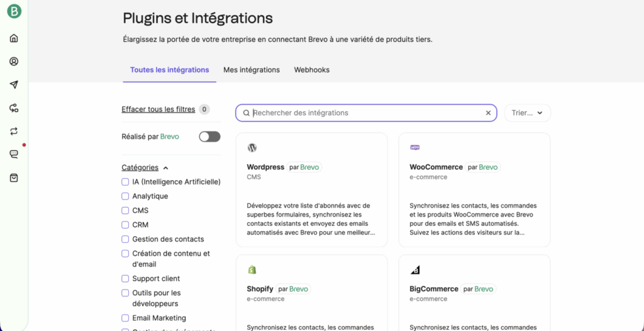Click the par Brevo badge on BigCommerce

click(478, 289)
